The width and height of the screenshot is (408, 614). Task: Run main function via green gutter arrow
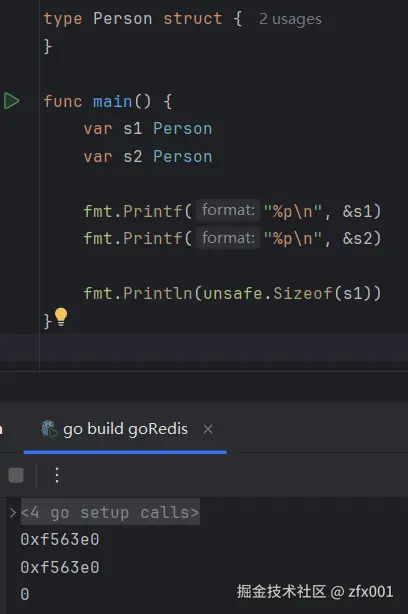pyautogui.click(x=12, y=101)
